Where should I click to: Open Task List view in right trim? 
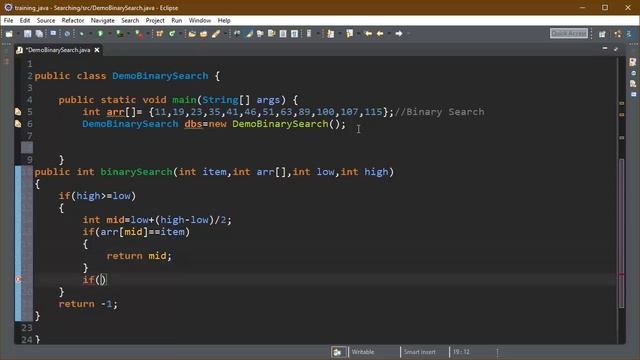633,62
